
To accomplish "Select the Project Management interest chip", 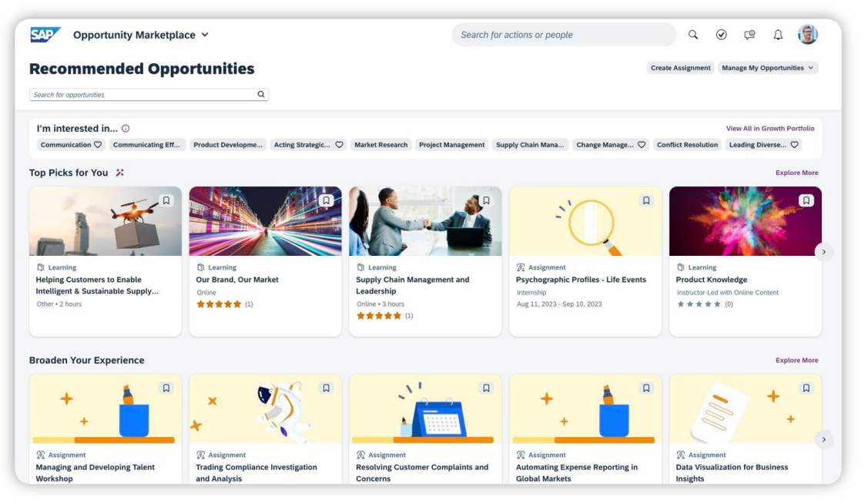I will (x=451, y=145).
